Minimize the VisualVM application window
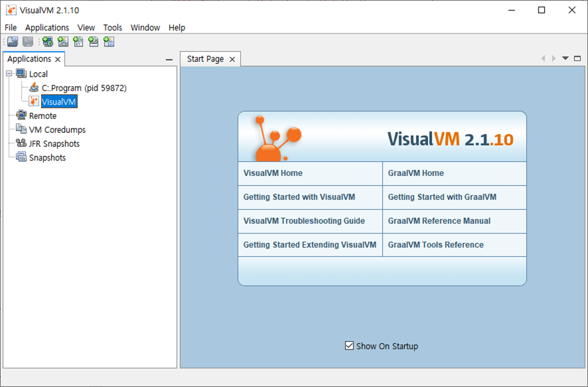 (x=511, y=10)
